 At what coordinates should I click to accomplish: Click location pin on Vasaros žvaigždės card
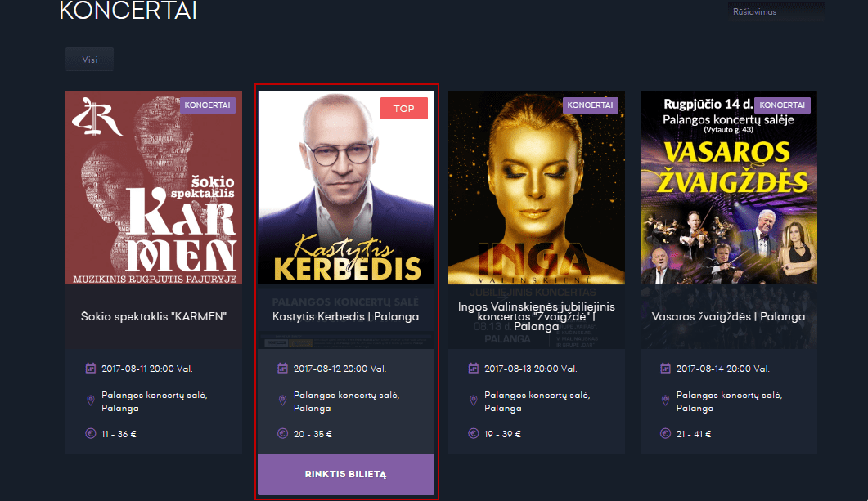pos(665,401)
